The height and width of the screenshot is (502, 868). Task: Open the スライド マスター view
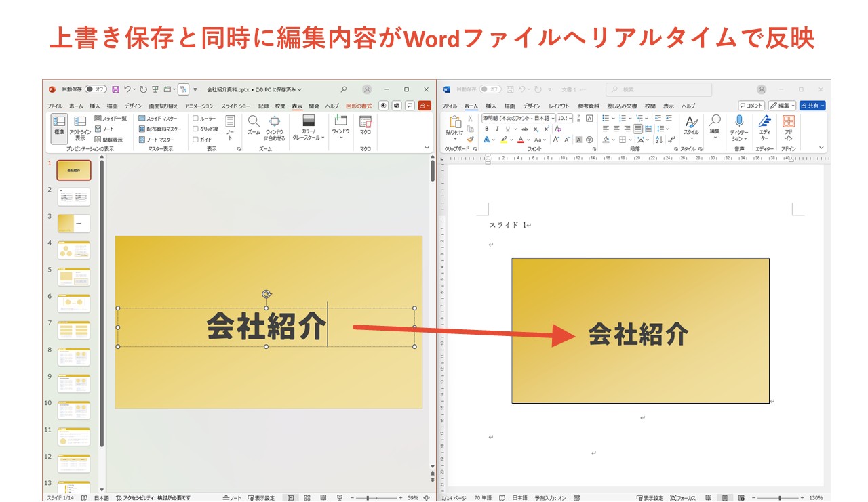157,119
